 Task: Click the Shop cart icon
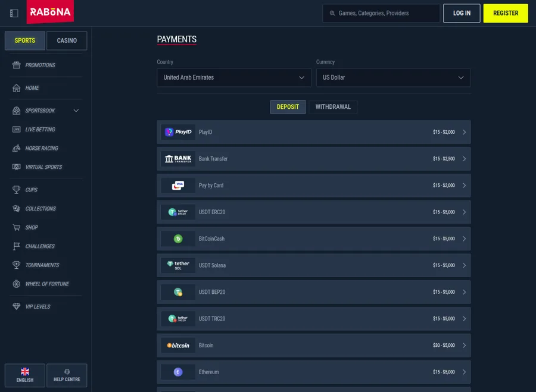click(17, 227)
